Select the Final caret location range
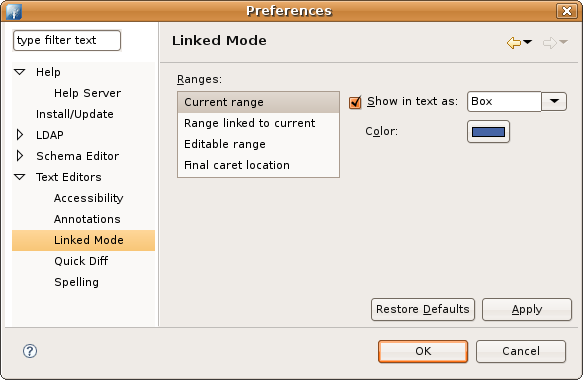Screen dimensions: 583x380 [x=258, y=165]
